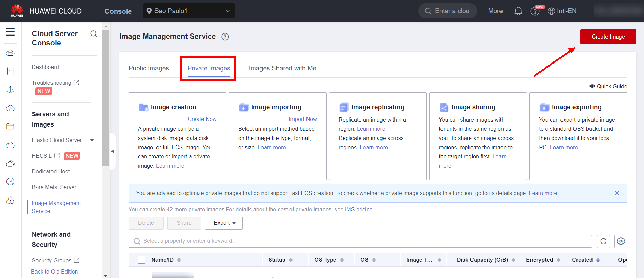Sort the table by Created column
The height and width of the screenshot is (278, 644).
pyautogui.click(x=598, y=260)
